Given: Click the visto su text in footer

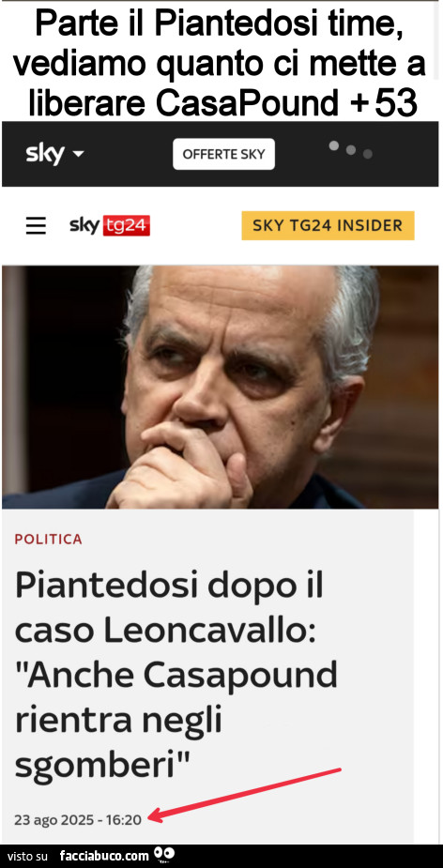Looking at the screenshot, I should coord(28,857).
